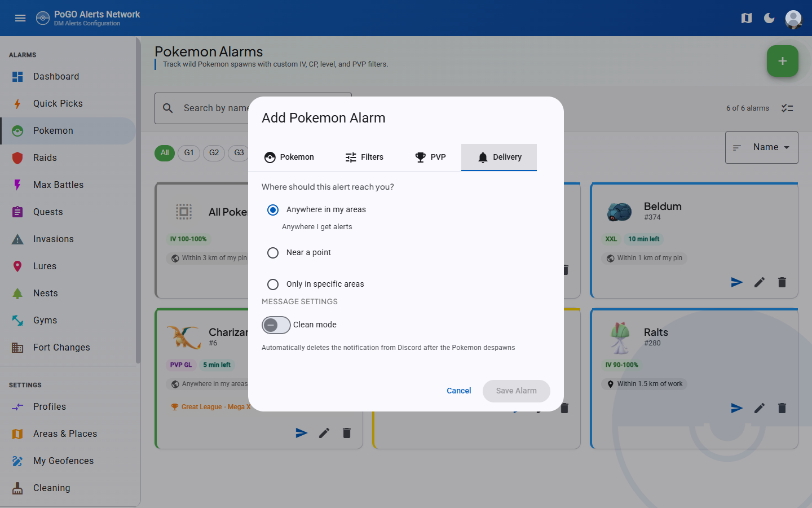This screenshot has height=508, width=812.
Task: Click the Charizard sprite thumbnail
Action: pyautogui.click(x=184, y=338)
